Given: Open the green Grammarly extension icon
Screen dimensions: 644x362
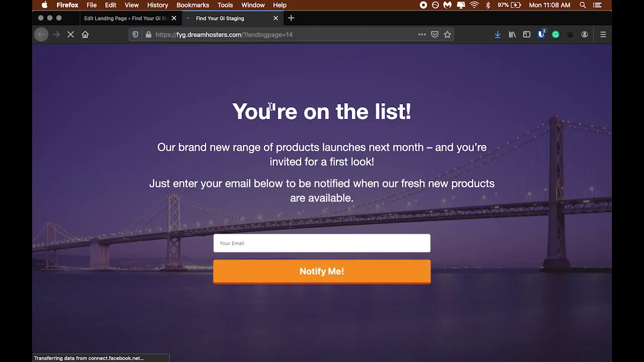Looking at the screenshot, I should tap(555, 35).
